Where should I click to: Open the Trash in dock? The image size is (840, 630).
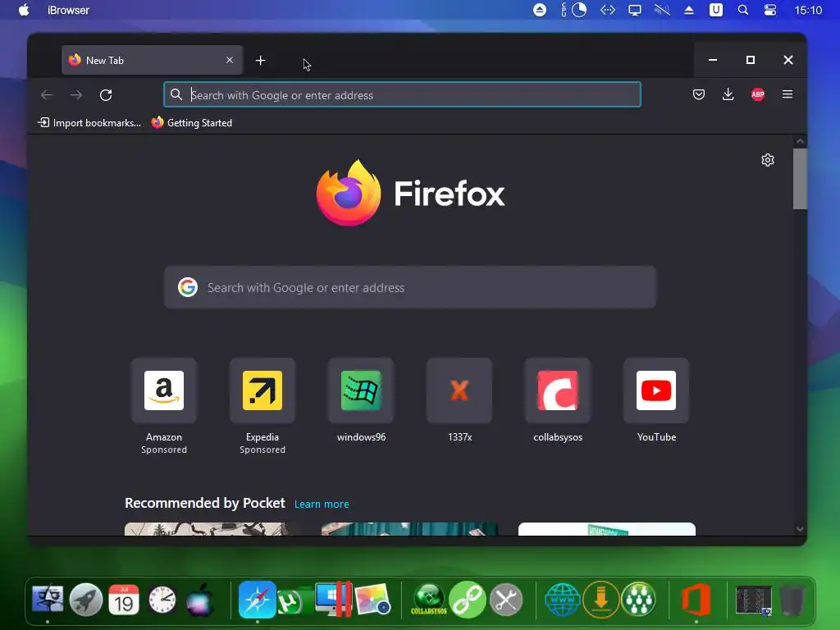point(792,600)
